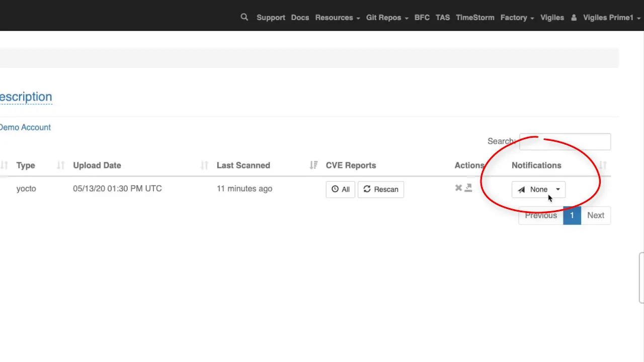
Task: Click the Rescan button
Action: pyautogui.click(x=381, y=190)
